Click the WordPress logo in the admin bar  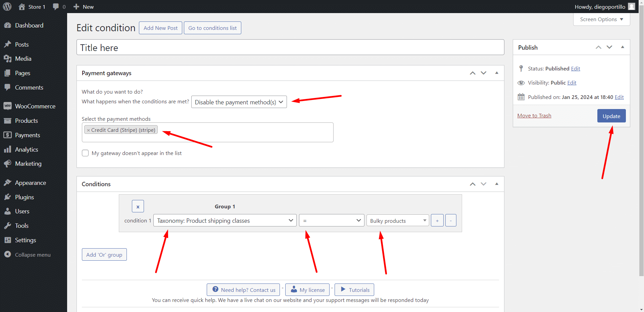tap(7, 6)
